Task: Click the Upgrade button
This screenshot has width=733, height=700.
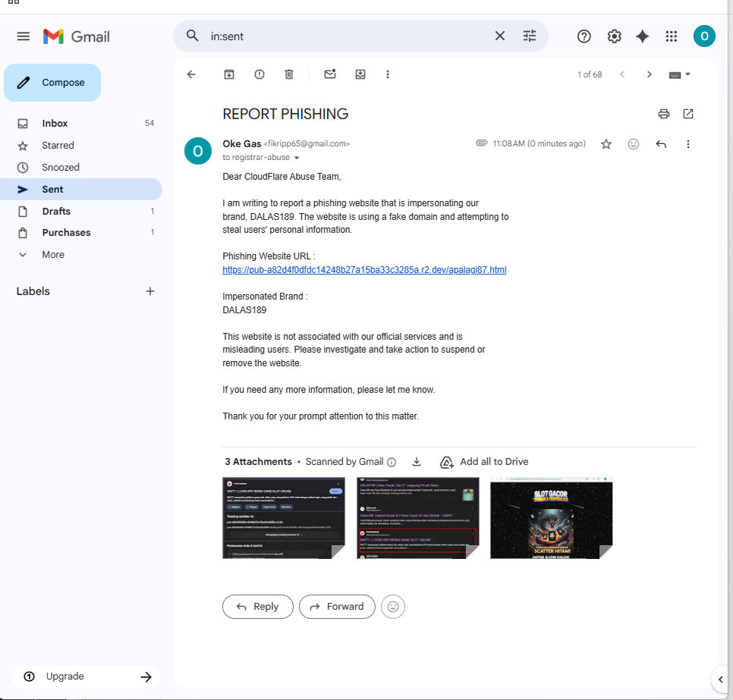Action: 86,676
